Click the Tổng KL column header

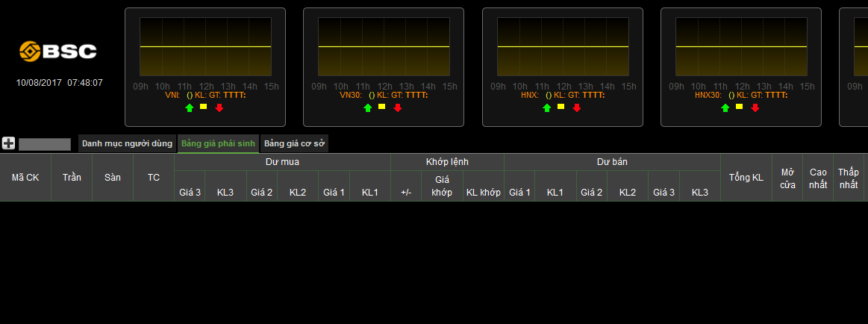(746, 178)
